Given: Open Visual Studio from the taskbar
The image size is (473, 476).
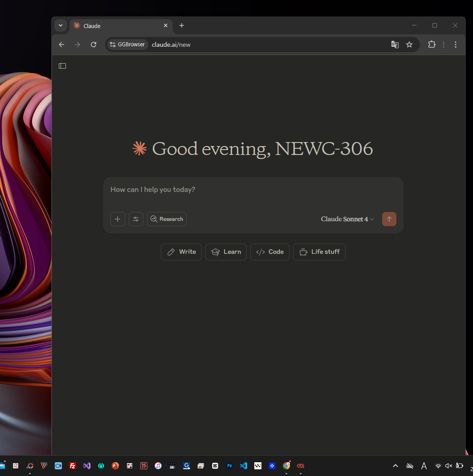Looking at the screenshot, I should pyautogui.click(x=87, y=466).
